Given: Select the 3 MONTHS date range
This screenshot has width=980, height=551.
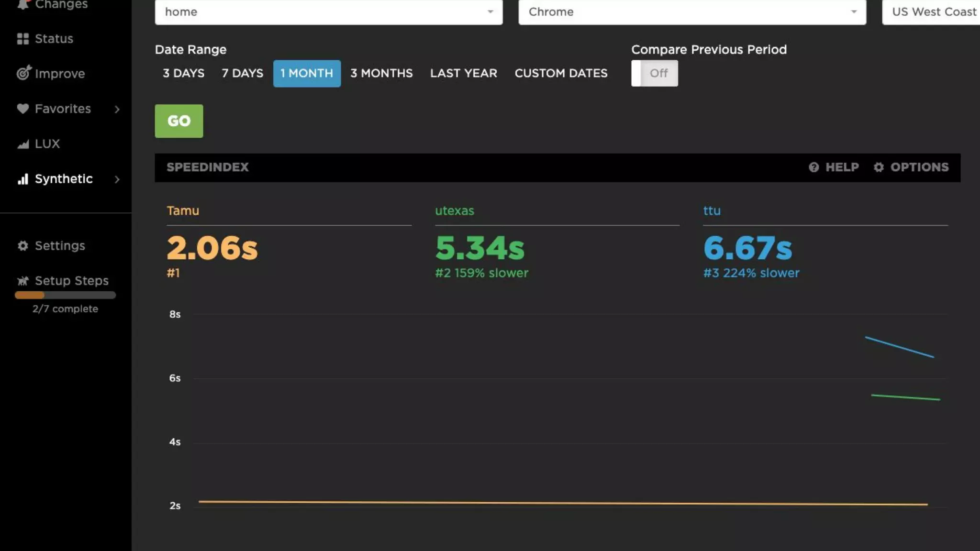Looking at the screenshot, I should (381, 73).
